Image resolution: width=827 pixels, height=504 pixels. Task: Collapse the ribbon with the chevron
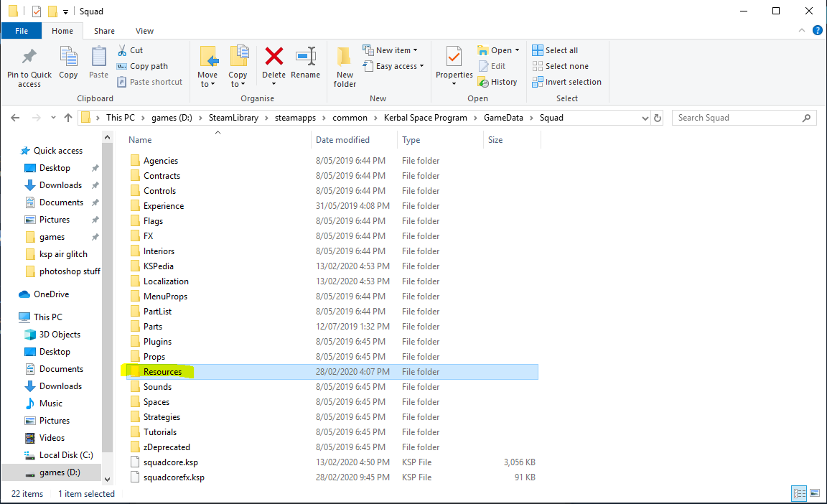point(802,31)
